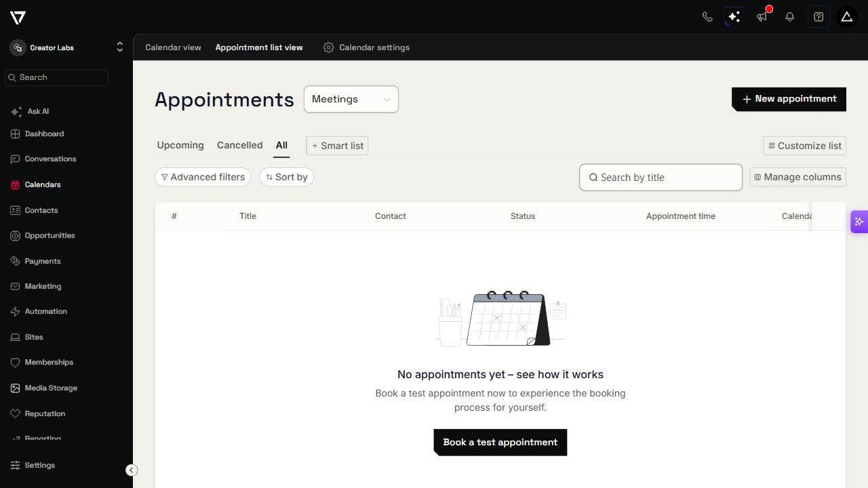The height and width of the screenshot is (488, 868).
Task: Navigate to Opportunities
Action: tap(43, 235)
